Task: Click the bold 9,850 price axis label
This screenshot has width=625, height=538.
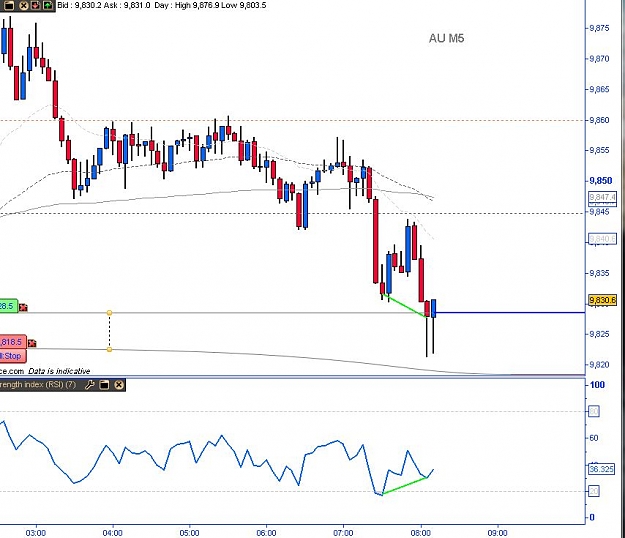Action: tap(601, 181)
